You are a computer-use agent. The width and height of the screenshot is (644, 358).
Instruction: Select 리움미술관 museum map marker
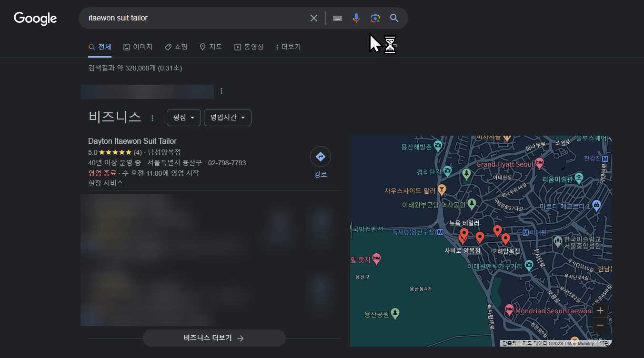(579, 179)
